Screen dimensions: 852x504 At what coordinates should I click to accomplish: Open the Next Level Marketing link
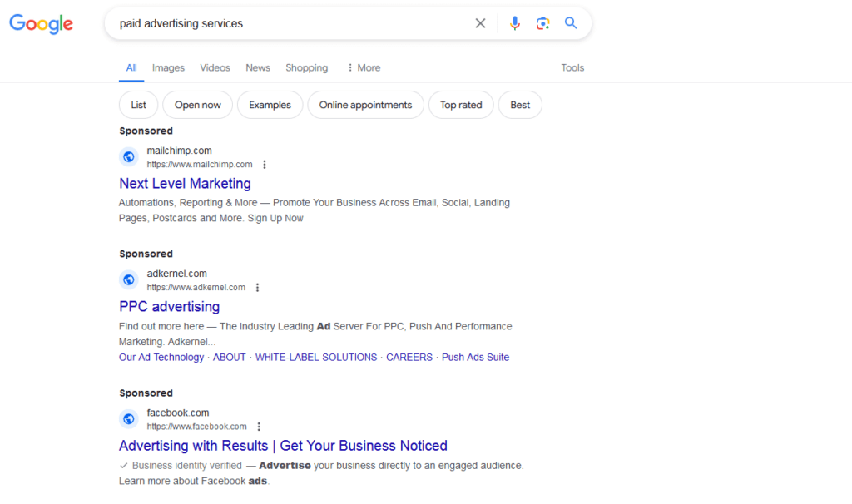coord(185,184)
